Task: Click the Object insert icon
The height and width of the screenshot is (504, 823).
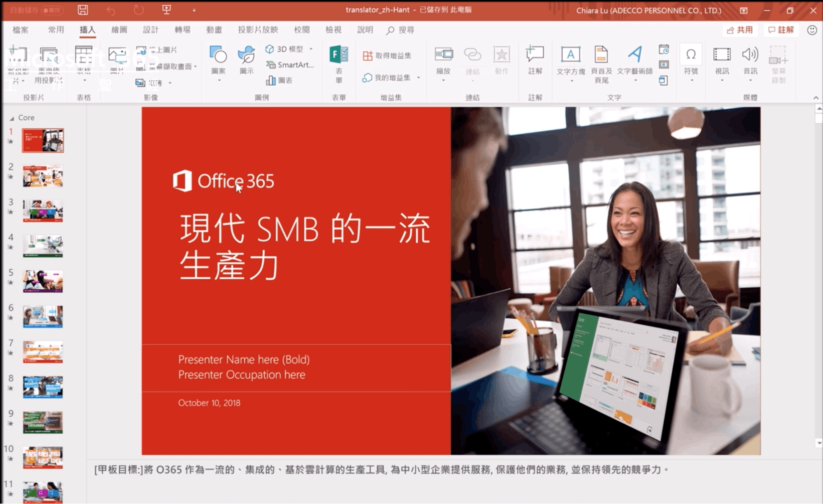Action: click(x=663, y=80)
